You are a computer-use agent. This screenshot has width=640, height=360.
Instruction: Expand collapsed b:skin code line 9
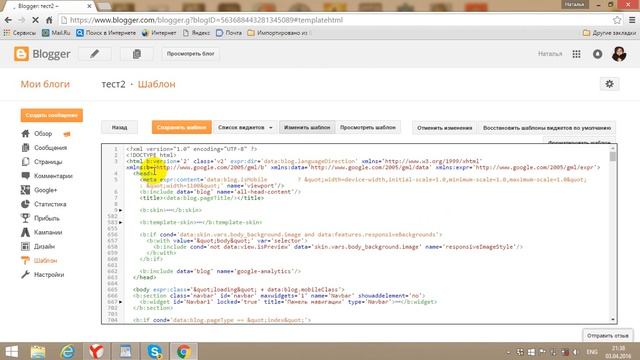(120, 210)
